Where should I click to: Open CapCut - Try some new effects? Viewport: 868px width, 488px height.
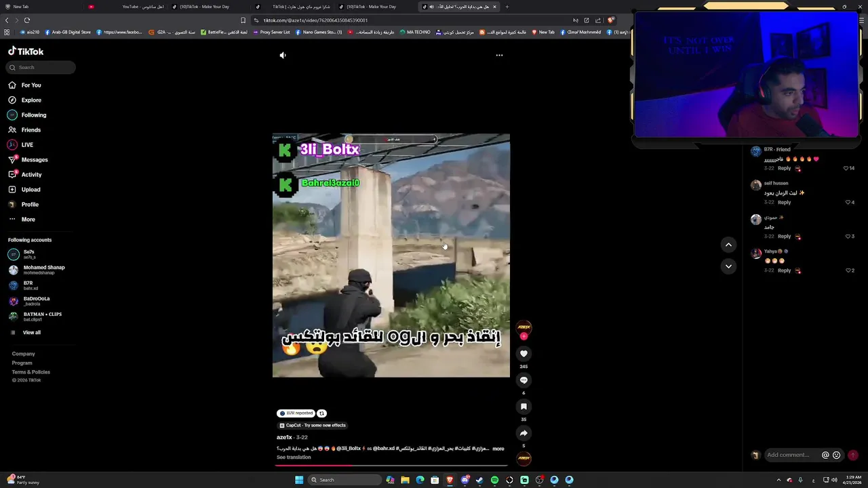click(x=313, y=426)
